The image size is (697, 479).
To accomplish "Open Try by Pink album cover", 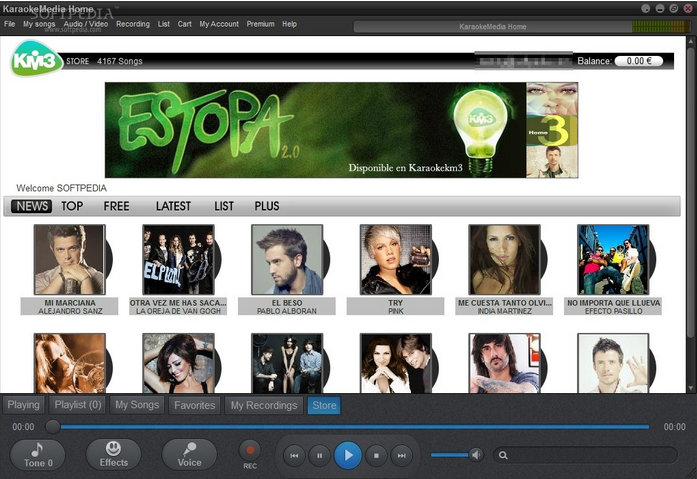I will (x=396, y=259).
